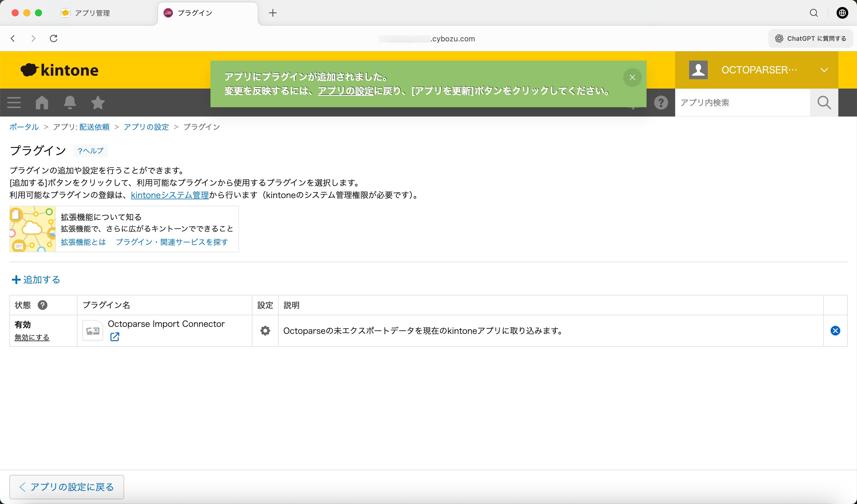Click the external link icon beside plugin name
857x504 pixels.
pyautogui.click(x=115, y=337)
